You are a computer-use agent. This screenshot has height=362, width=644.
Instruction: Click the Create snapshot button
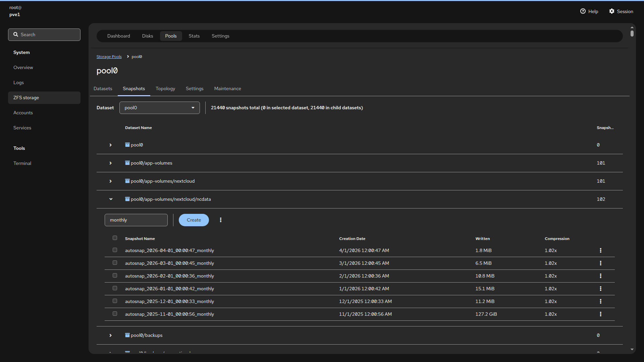coord(194,220)
